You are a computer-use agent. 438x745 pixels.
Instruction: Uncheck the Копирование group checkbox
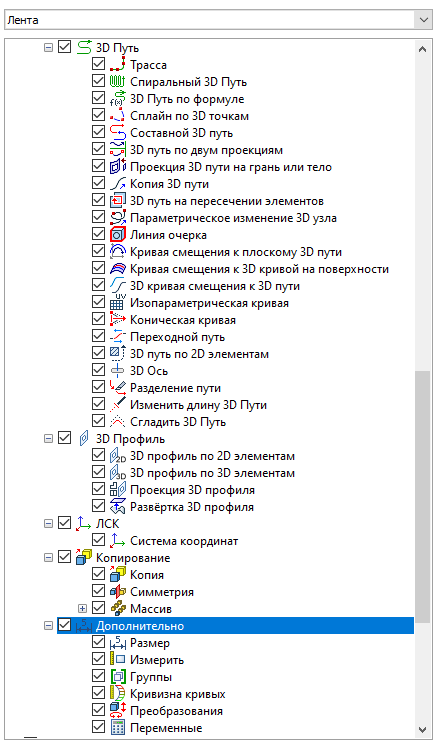(x=64, y=558)
